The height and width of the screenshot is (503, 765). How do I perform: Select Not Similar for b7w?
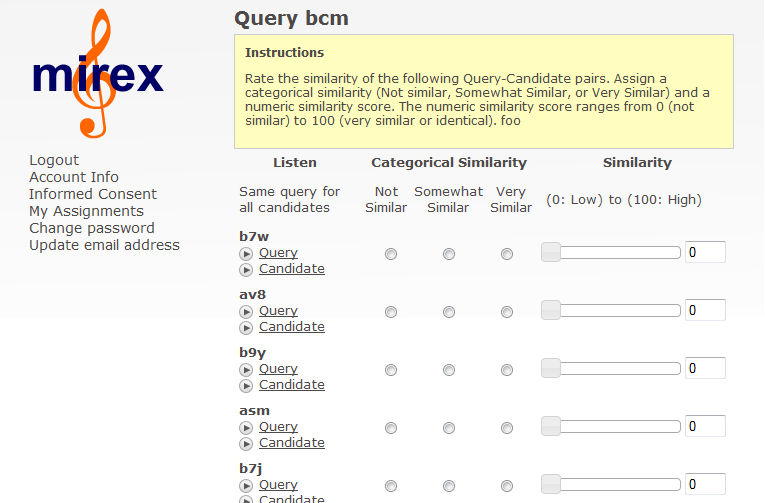(391, 254)
